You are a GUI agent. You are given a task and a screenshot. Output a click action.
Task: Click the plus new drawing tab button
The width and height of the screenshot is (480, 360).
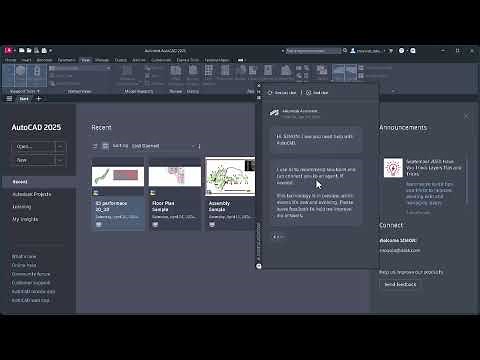coord(39,99)
